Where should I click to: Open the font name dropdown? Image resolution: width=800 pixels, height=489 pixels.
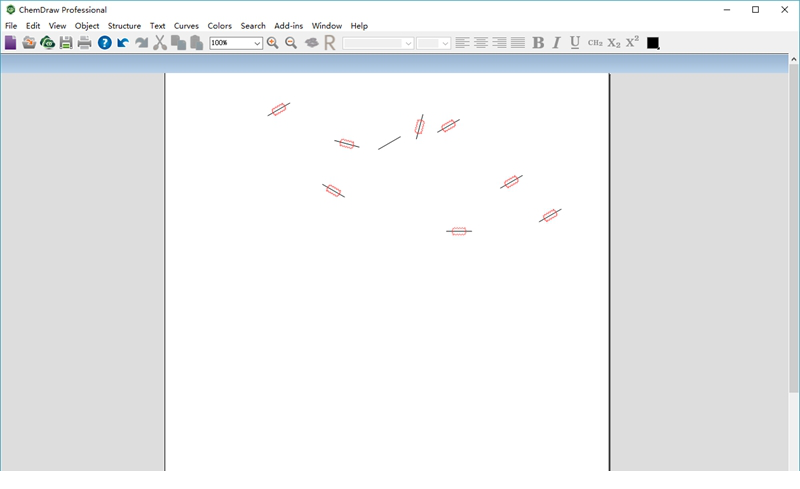[x=408, y=43]
